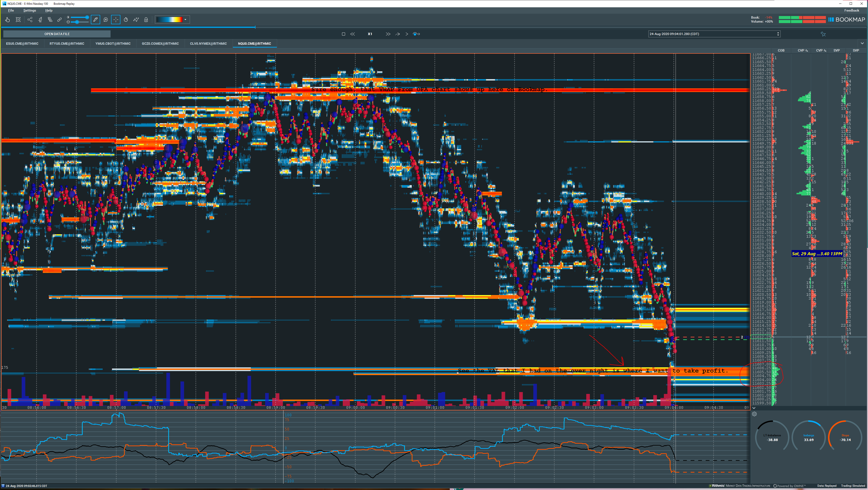The image size is (868, 490).
Task: Click the slow down replay double-left arrows
Action: (x=352, y=34)
